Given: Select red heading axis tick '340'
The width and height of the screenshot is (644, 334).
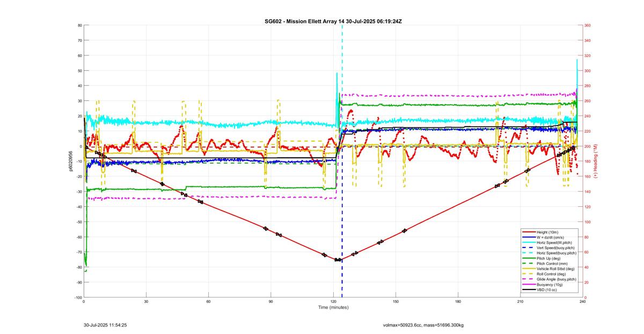Looking at the screenshot, I should click(x=588, y=40).
